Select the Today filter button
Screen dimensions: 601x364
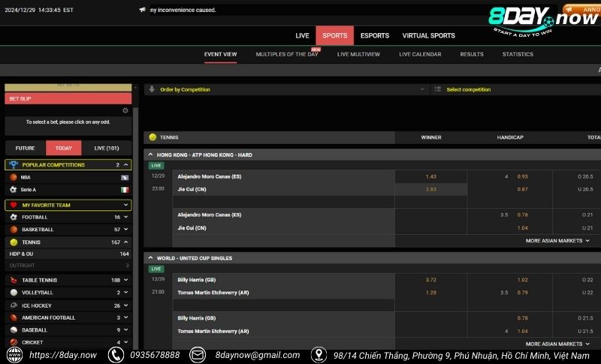point(64,148)
